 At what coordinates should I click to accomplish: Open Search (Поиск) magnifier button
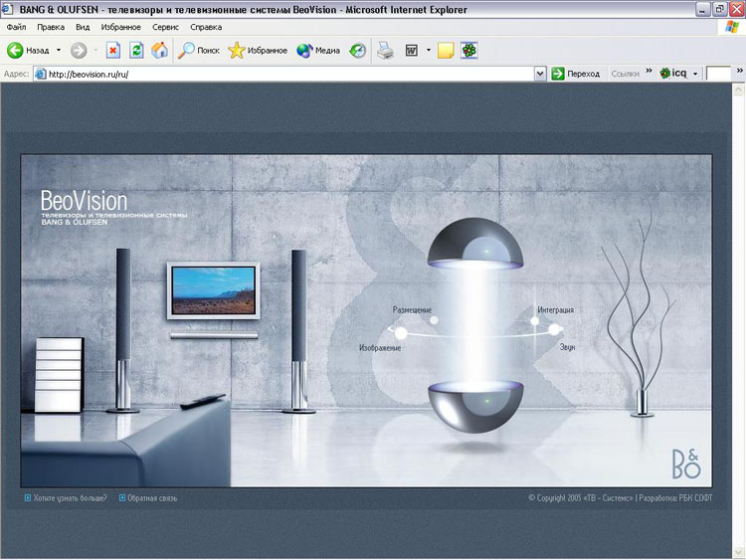pos(199,50)
